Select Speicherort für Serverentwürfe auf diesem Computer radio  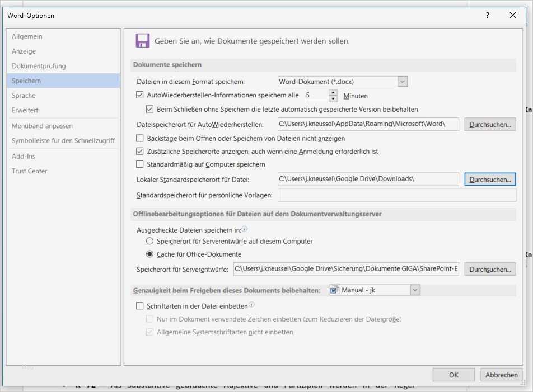click(149, 241)
